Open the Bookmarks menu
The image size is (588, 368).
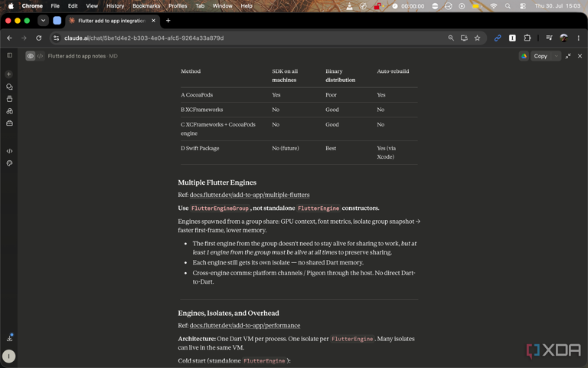coord(146,5)
